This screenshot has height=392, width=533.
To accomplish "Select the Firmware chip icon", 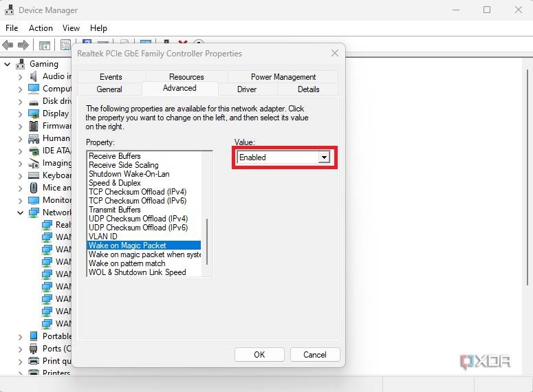I will tap(34, 126).
